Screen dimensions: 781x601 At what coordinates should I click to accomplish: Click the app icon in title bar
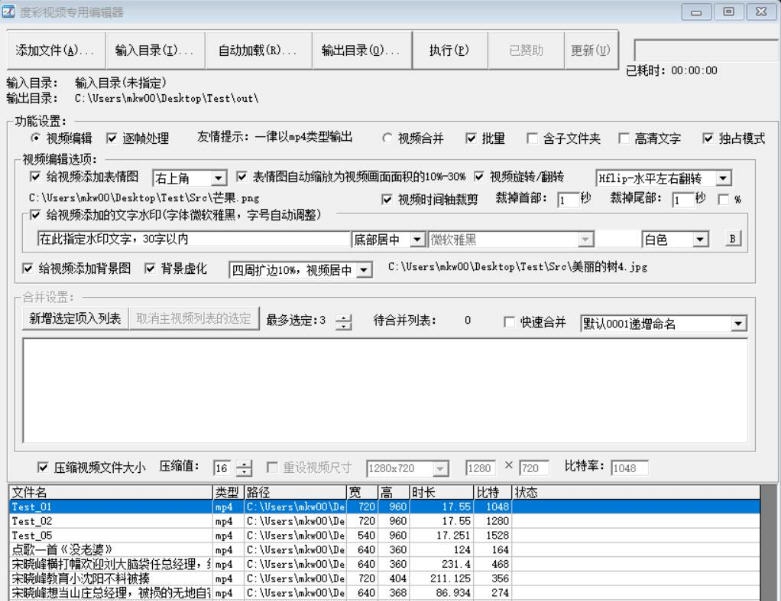coord(8,11)
